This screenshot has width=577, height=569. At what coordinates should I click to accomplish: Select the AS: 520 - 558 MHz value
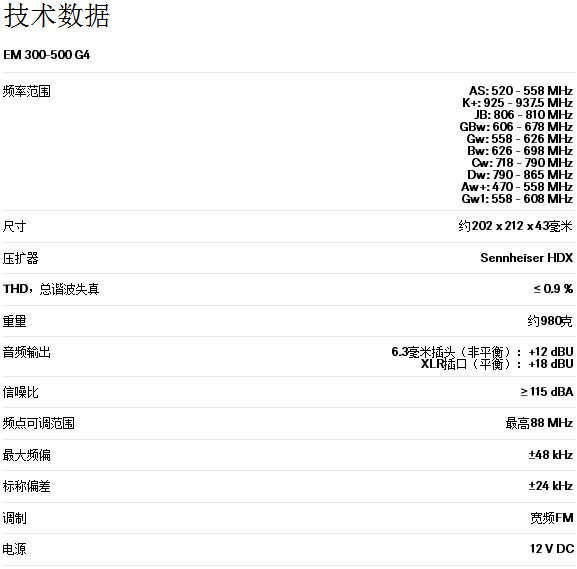[x=521, y=91]
